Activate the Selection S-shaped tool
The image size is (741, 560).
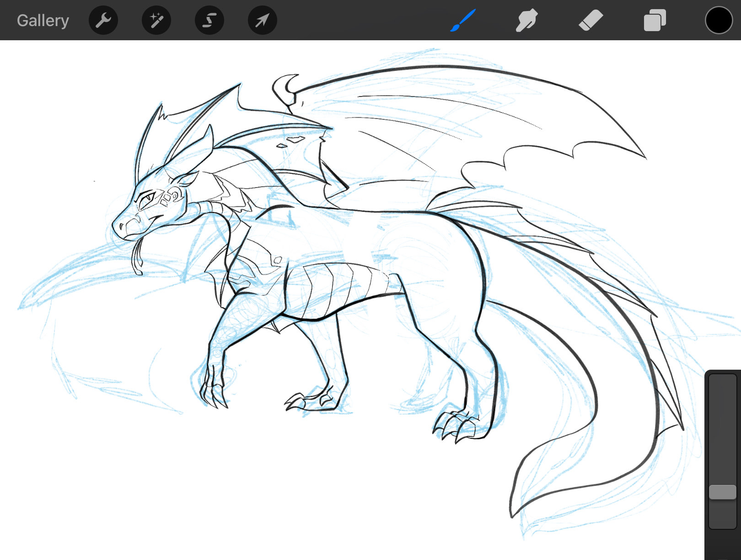tap(209, 21)
